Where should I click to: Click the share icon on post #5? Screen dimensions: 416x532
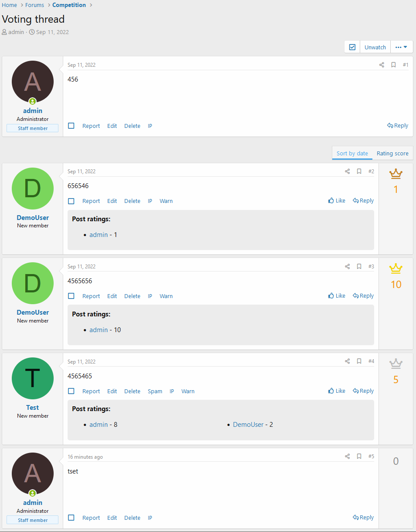(348, 456)
